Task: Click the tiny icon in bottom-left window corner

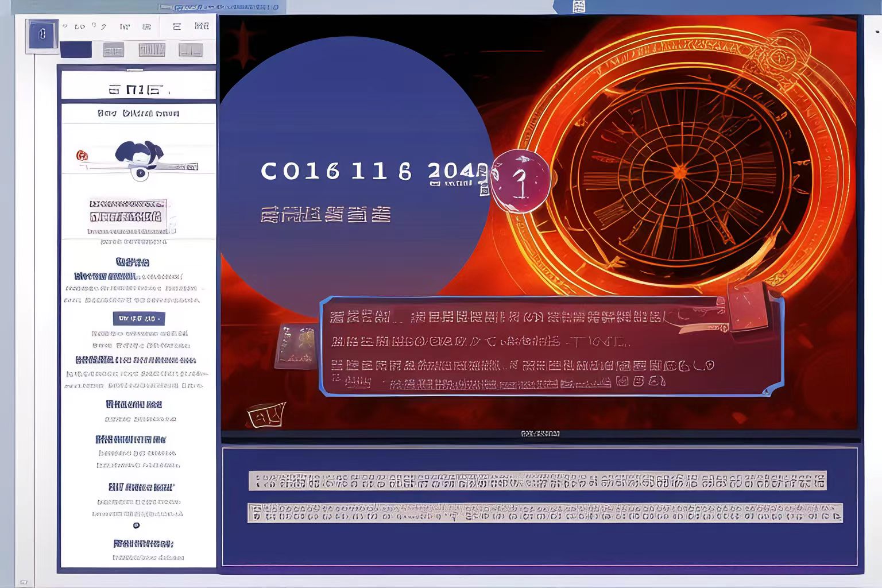Action: [x=24, y=582]
